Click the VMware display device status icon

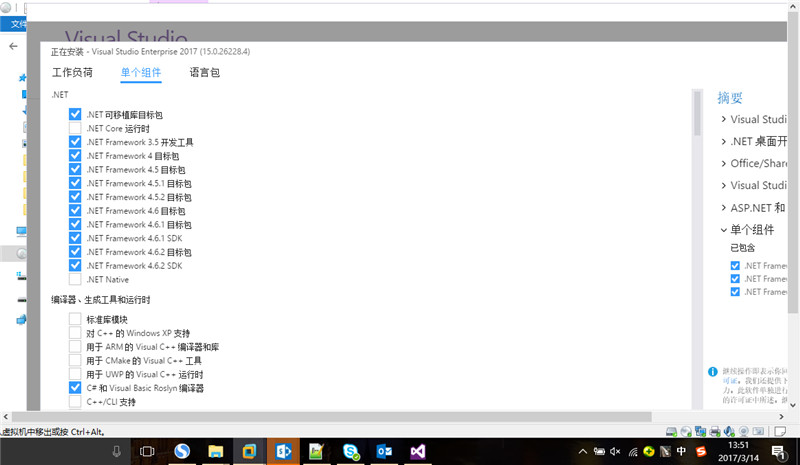(x=758, y=431)
